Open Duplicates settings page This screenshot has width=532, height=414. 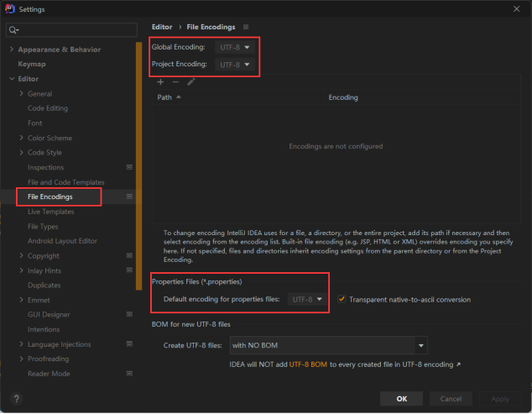tap(44, 286)
